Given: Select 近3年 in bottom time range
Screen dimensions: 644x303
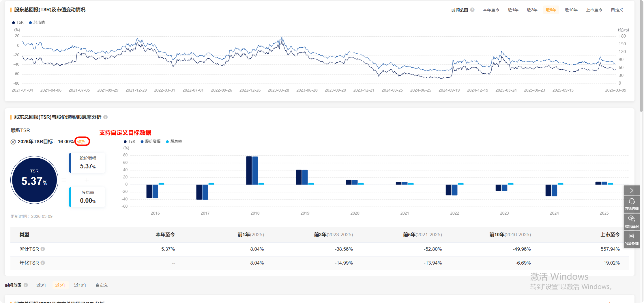Looking at the screenshot, I should pos(42,285).
